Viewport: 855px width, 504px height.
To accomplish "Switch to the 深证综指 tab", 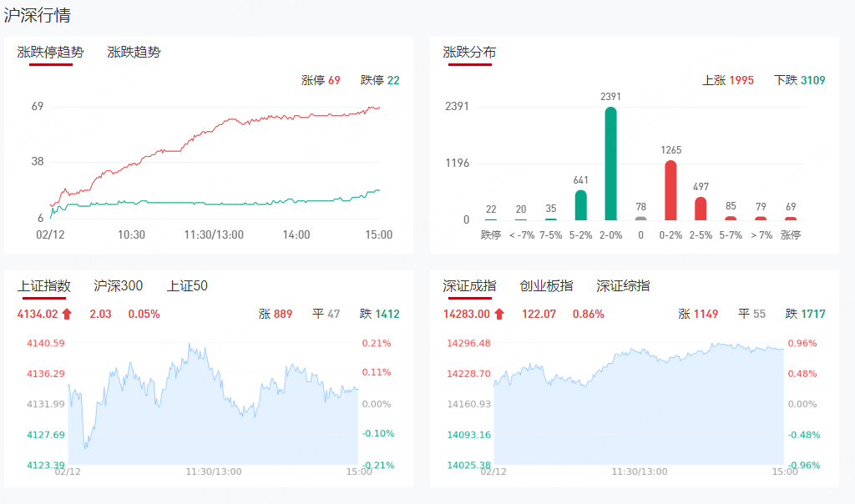I will click(x=623, y=286).
